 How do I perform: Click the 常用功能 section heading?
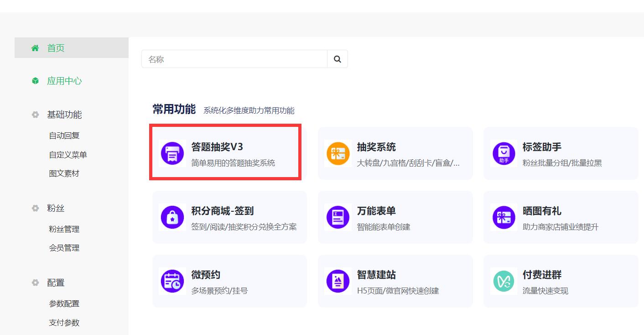coord(174,110)
